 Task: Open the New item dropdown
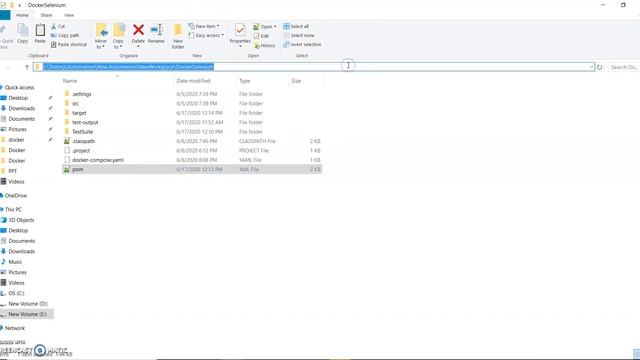(204, 26)
